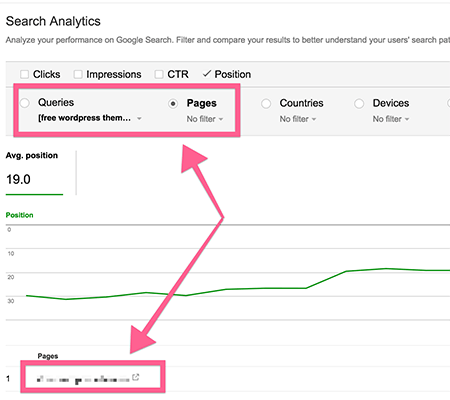Open external link icon for page row 1
This screenshot has height=400, width=450.
pyautogui.click(x=135, y=377)
